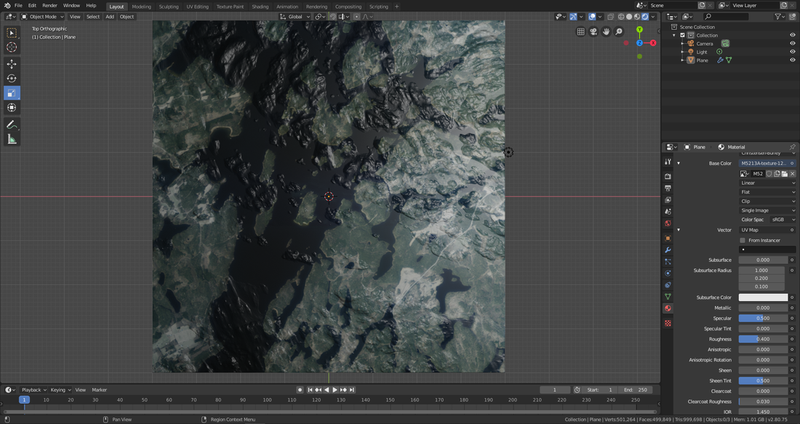Image resolution: width=800 pixels, height=424 pixels.
Task: Select the Rotate tool
Action: coord(11,78)
